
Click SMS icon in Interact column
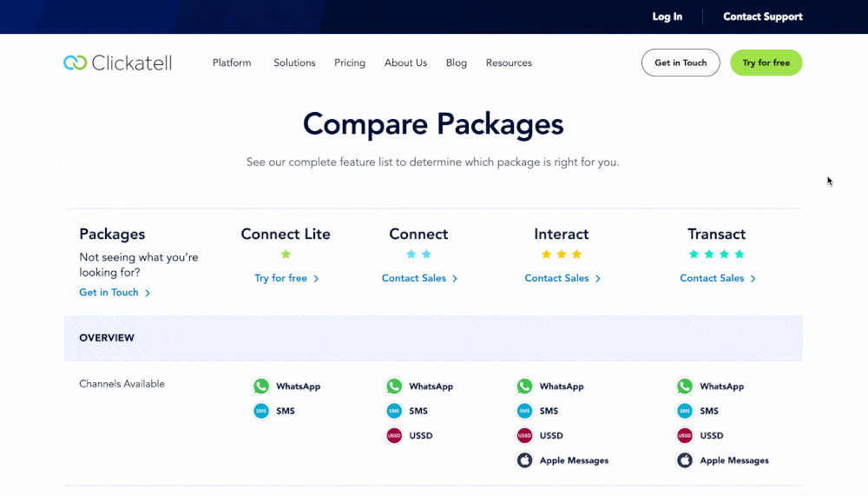pyautogui.click(x=525, y=411)
